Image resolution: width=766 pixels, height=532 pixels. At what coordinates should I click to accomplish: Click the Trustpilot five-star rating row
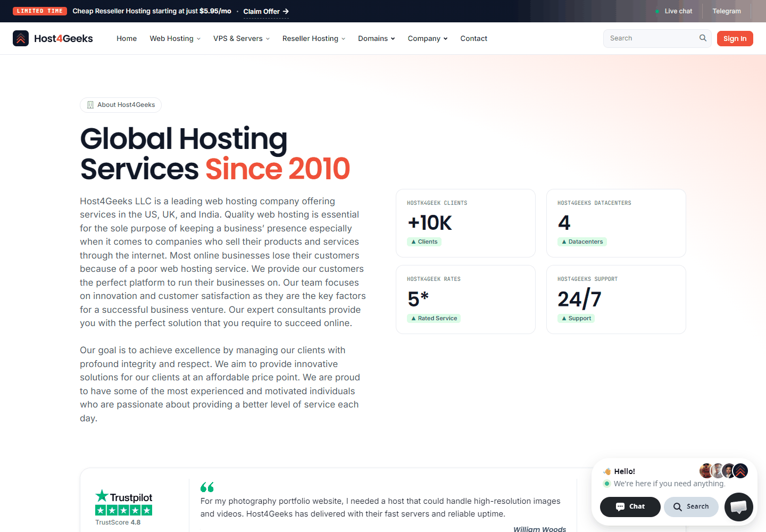point(123,510)
